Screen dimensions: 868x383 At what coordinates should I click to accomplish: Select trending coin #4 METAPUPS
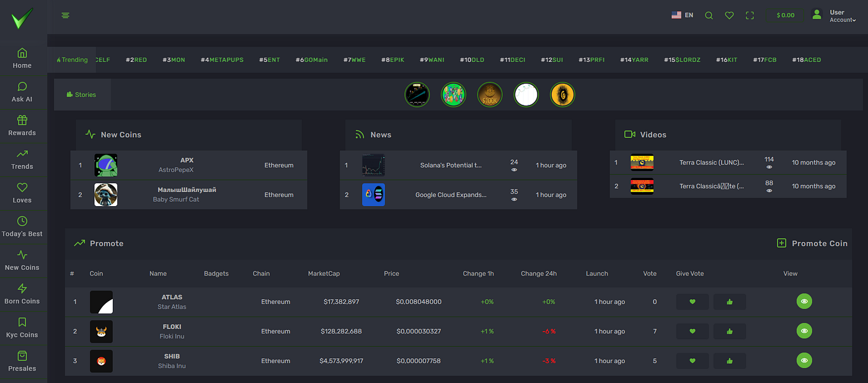[222, 60]
